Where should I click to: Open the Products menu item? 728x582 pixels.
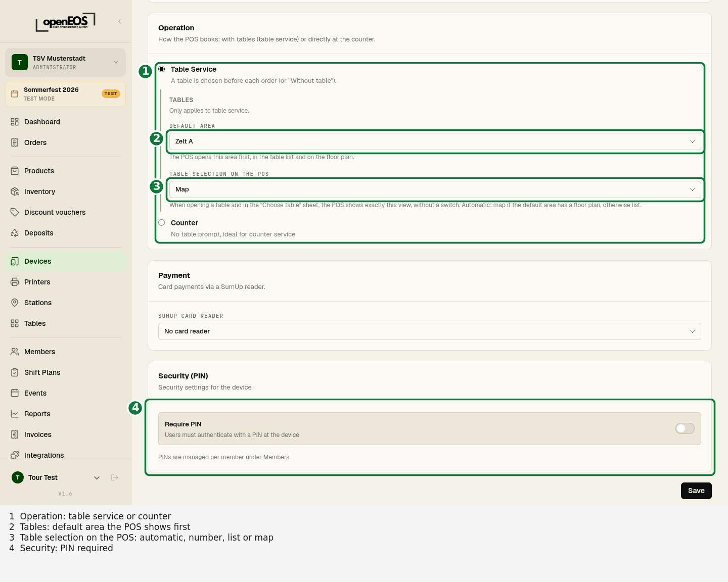click(66, 171)
